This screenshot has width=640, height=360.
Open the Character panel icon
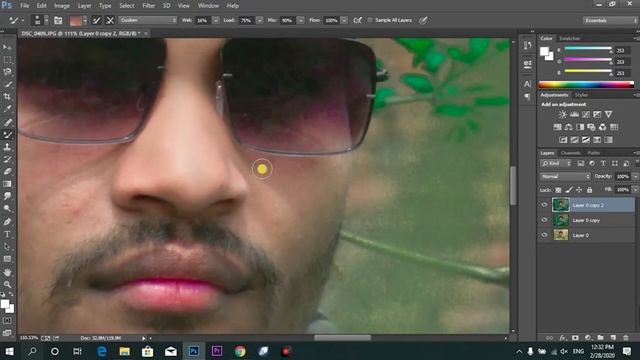pos(527,84)
